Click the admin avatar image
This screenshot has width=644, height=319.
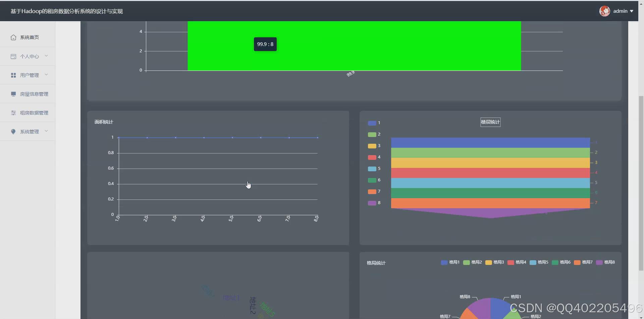(x=605, y=11)
